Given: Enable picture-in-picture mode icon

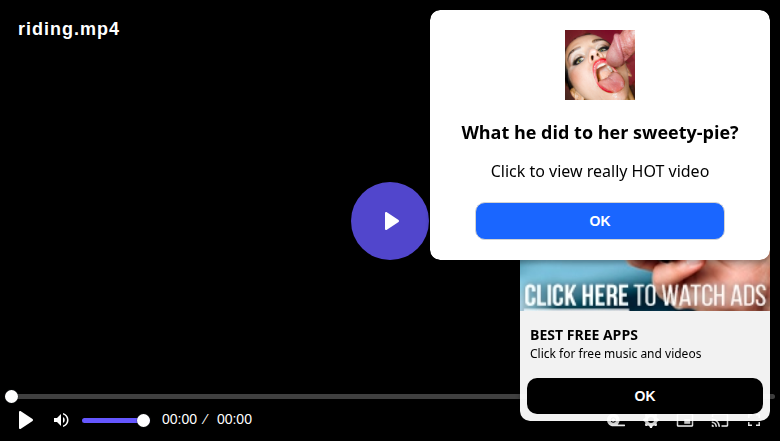Looking at the screenshot, I should click(x=685, y=424).
